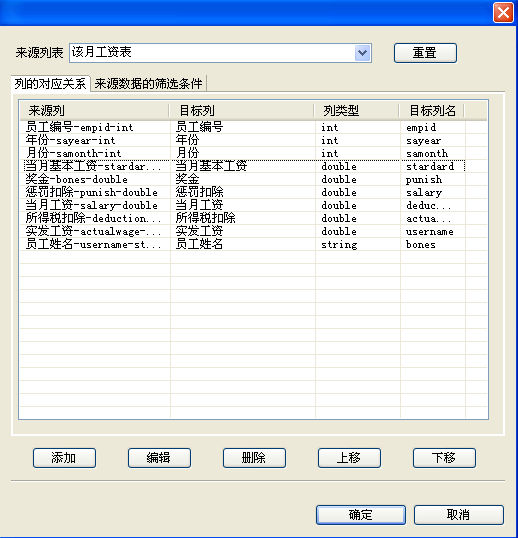Click 年份 in the 目标列 column

click(x=187, y=140)
